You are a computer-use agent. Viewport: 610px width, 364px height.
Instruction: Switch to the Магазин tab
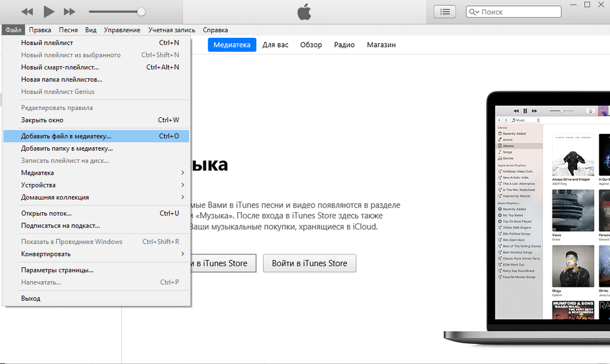381,45
